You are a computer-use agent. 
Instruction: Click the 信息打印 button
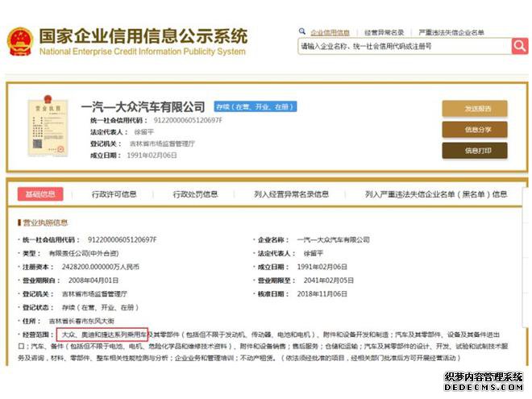pyautogui.click(x=475, y=151)
